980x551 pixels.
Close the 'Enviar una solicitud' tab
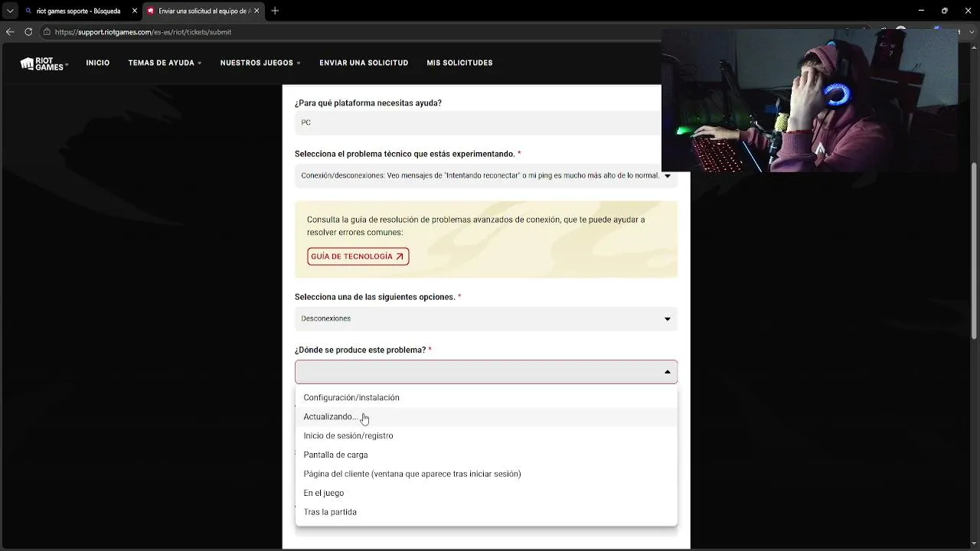point(256,11)
